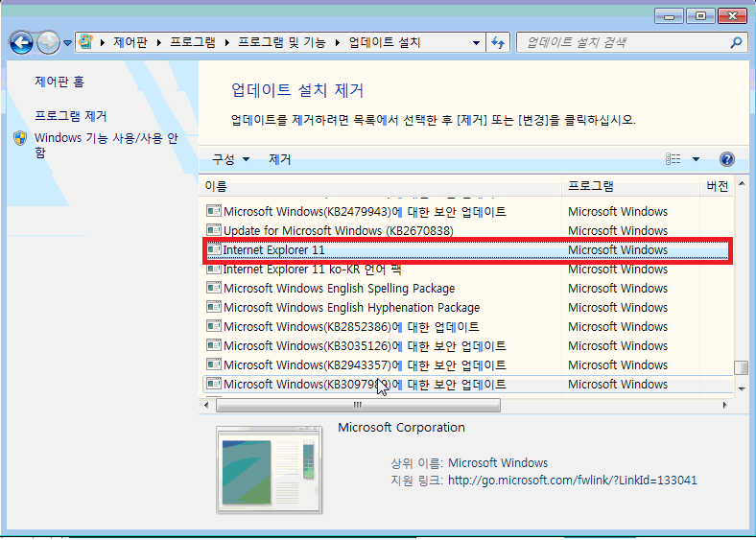The width and height of the screenshot is (756, 540).
Task: Click 상위 이름 value Microsoft Windows
Action: click(498, 463)
